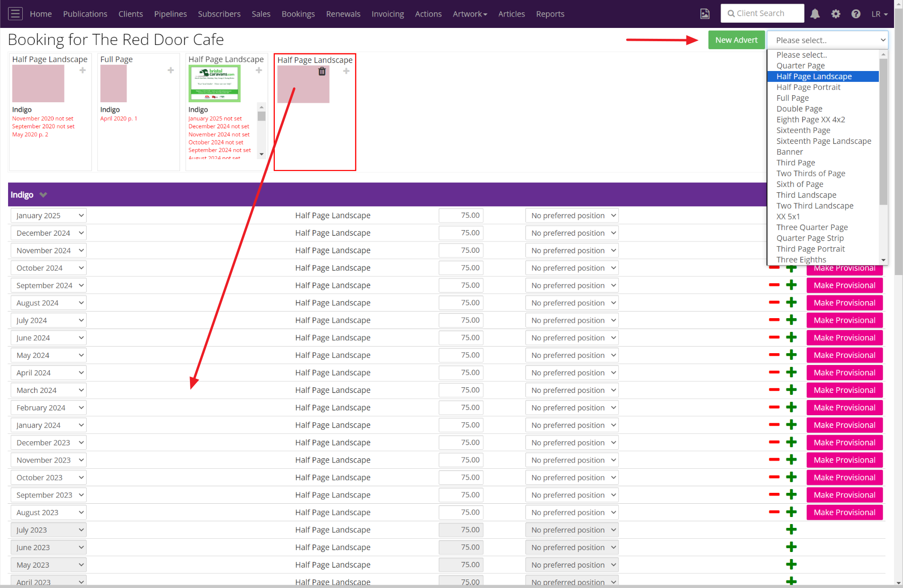The width and height of the screenshot is (903, 588).
Task: Click the plus icon on Full Page card
Action: 171,71
